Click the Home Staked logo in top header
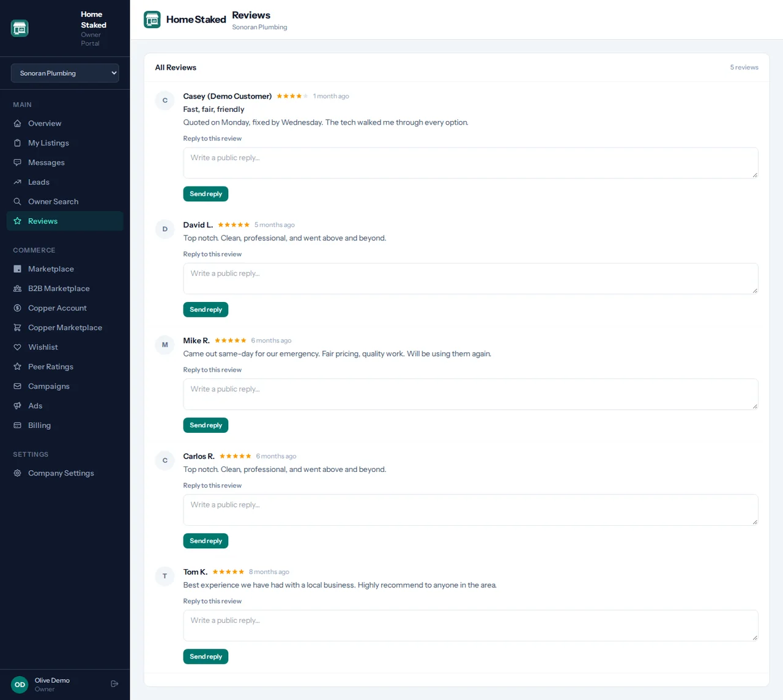 tap(152, 20)
